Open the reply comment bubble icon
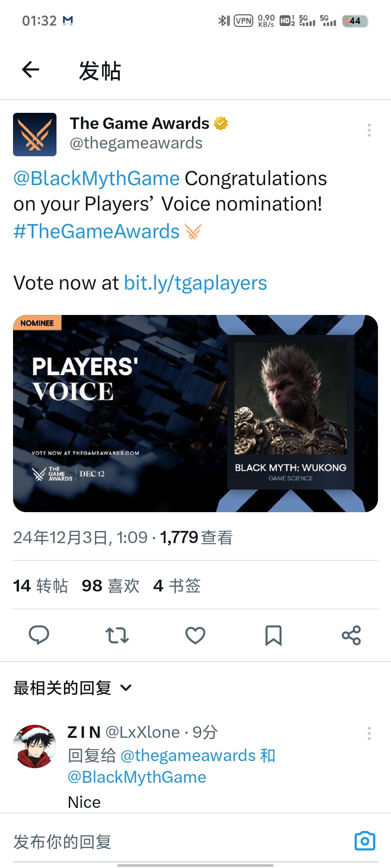The width and height of the screenshot is (391, 868). [x=39, y=635]
